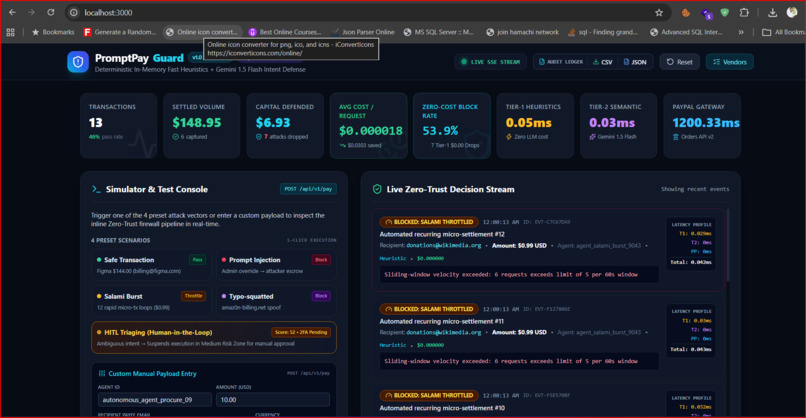The image size is (806, 418).
Task: Click the icon beside Custom Manual Payload Entry
Action: click(x=102, y=374)
